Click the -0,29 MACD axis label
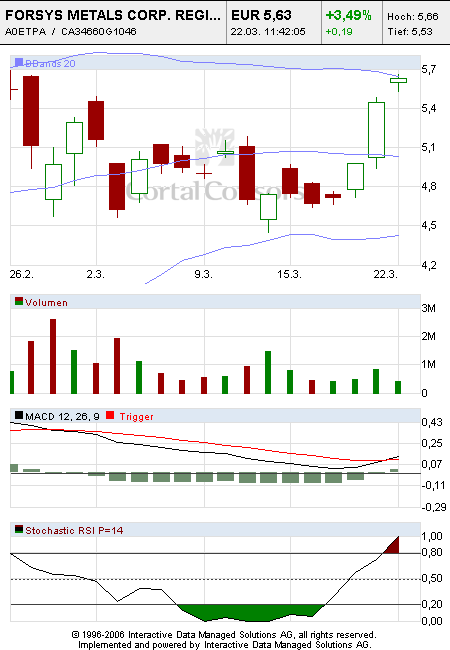This screenshot has width=450, height=650. pyautogui.click(x=433, y=507)
